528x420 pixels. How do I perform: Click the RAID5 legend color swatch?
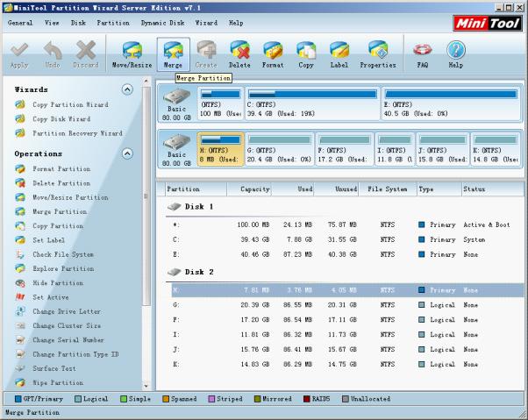click(306, 399)
